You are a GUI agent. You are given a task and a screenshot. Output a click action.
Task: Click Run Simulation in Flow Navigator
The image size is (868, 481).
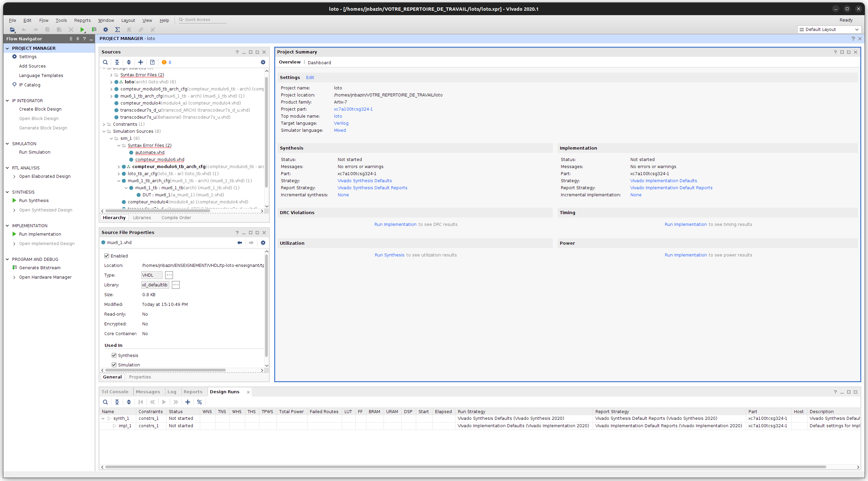[x=35, y=152]
